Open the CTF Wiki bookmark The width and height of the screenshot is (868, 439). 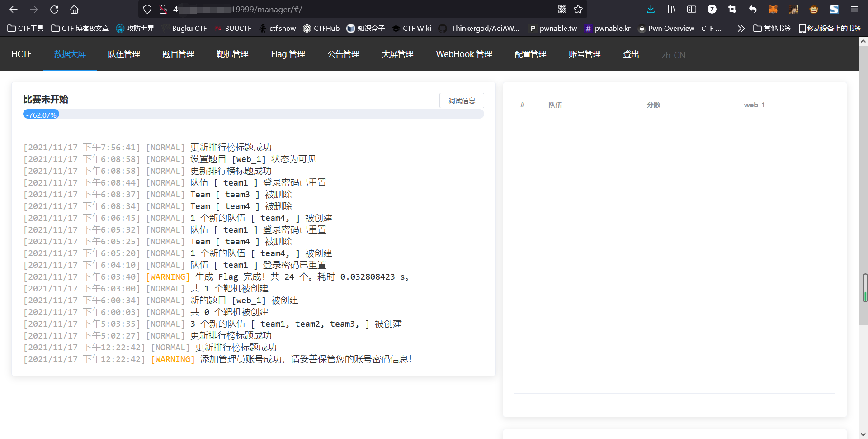click(x=411, y=28)
